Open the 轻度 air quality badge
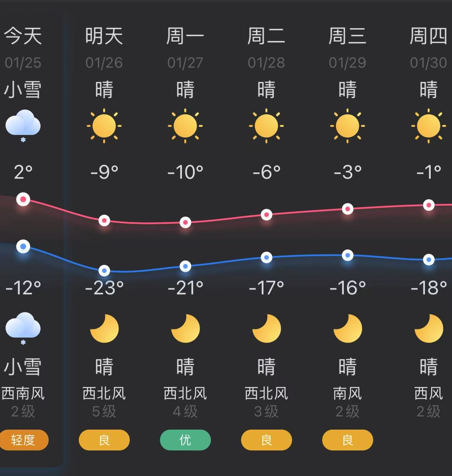The image size is (452, 476). (x=23, y=440)
